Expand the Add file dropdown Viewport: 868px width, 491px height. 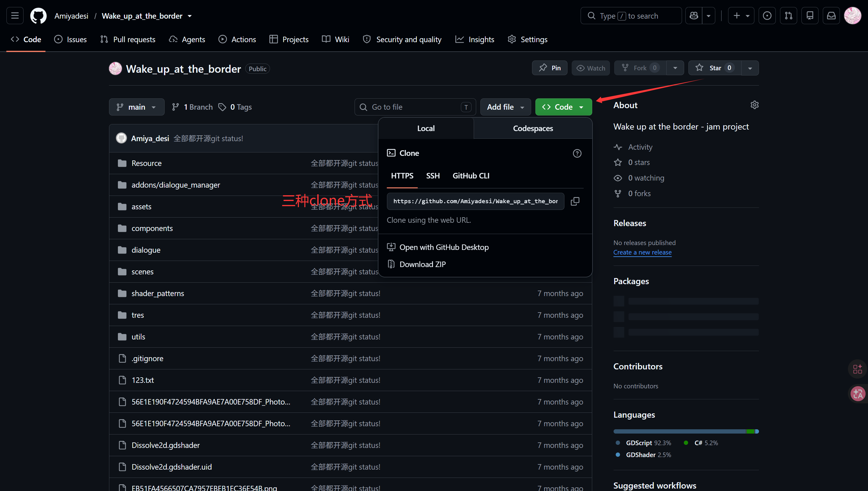(x=505, y=107)
